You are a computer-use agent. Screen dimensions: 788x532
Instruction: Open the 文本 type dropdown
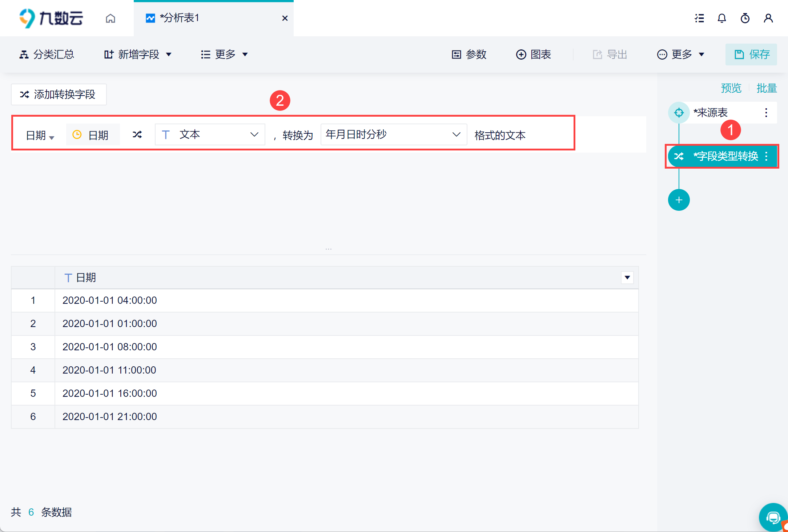pyautogui.click(x=210, y=134)
